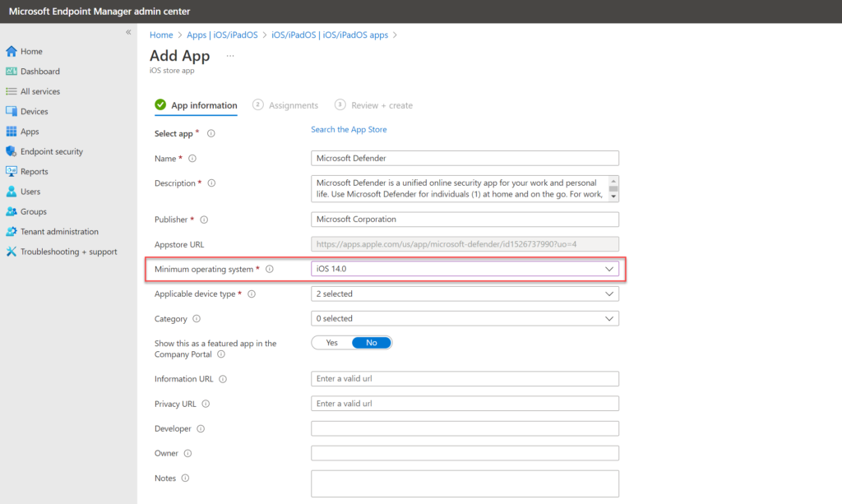Screen dimensions: 842x504
Task: Click info icon next to Select app
Action: point(211,134)
